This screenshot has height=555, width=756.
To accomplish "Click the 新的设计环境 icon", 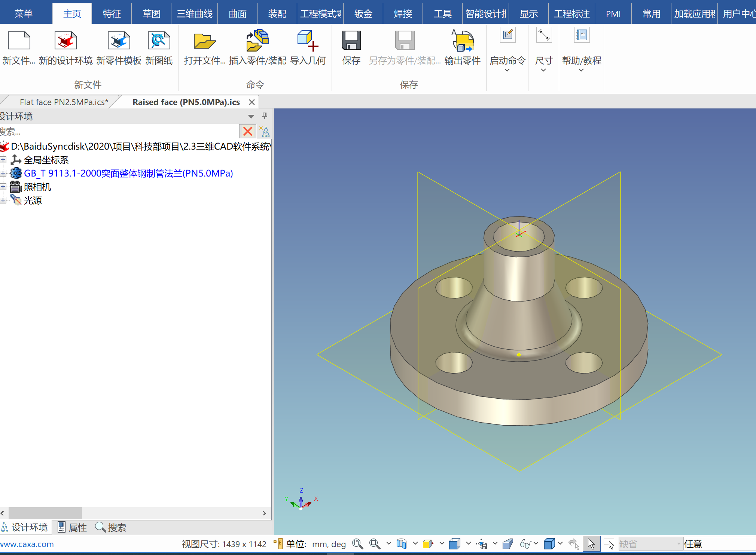I will pyautogui.click(x=66, y=41).
